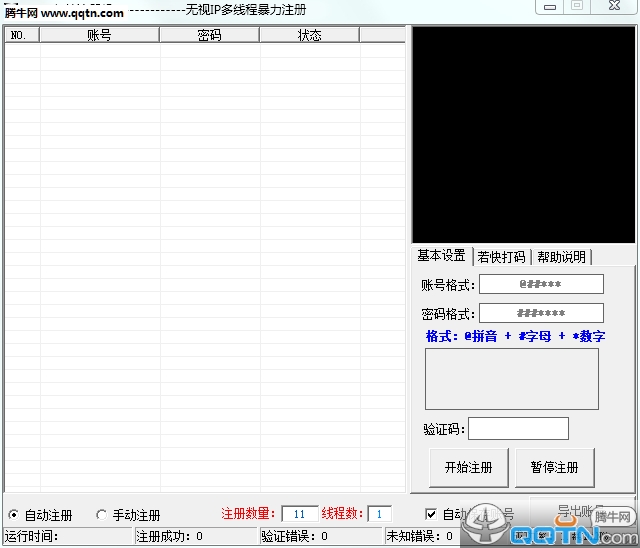Viewport: 640px width, 548px height.
Task: Click the 开始注册 button
Action: point(469,468)
